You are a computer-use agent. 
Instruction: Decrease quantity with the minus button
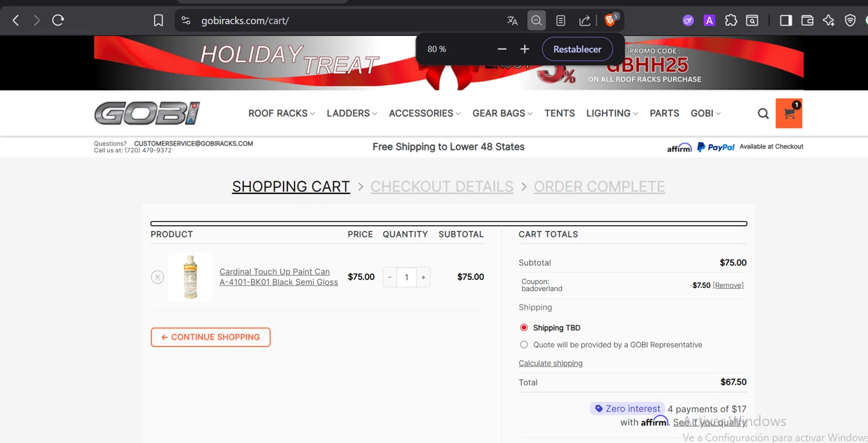point(390,277)
